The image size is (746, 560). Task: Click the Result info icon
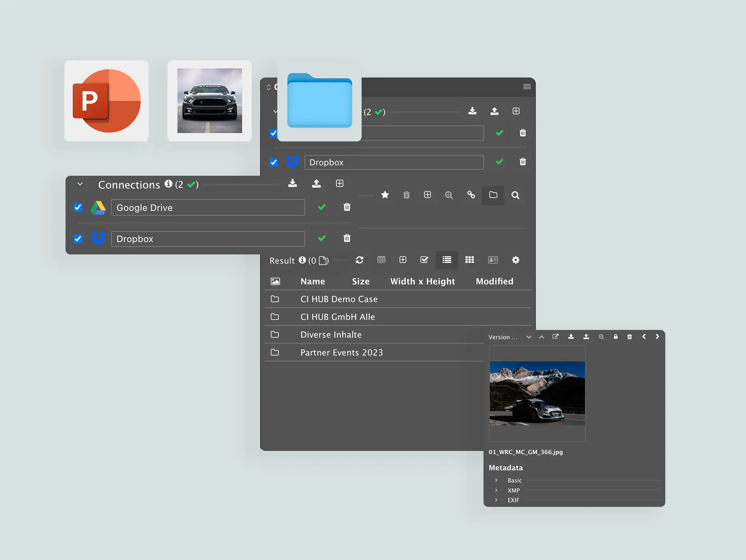tap(302, 260)
